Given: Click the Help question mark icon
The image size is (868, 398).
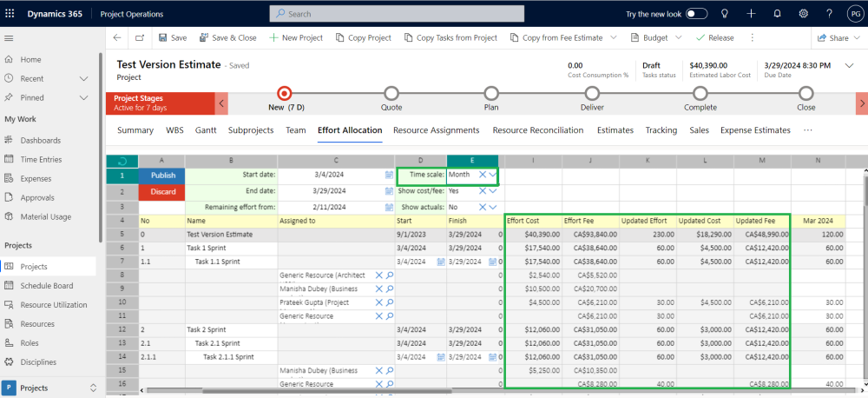Looking at the screenshot, I should click(829, 14).
